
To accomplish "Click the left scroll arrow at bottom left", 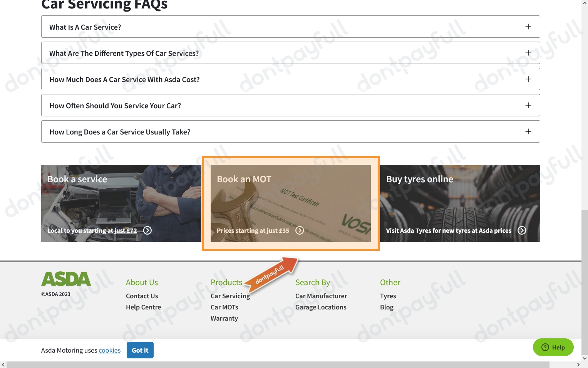I will click(x=3, y=365).
